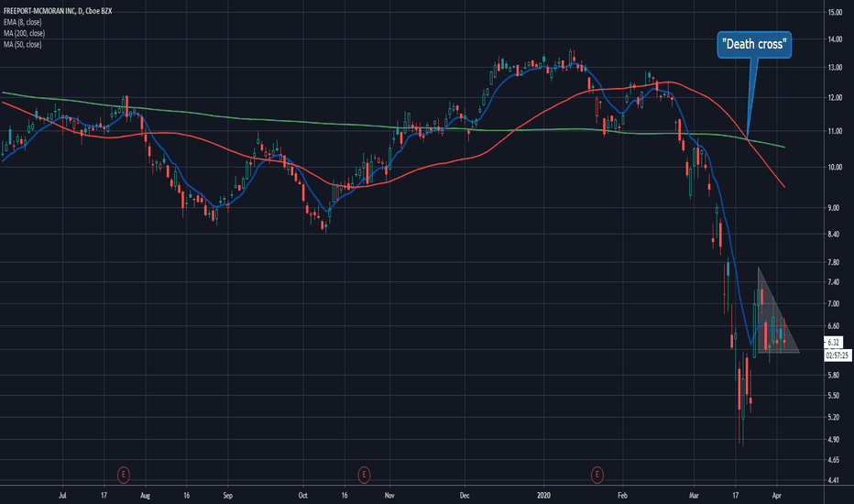Click the 7.40 price axis label
The image size is (854, 504).
pyautogui.click(x=833, y=282)
